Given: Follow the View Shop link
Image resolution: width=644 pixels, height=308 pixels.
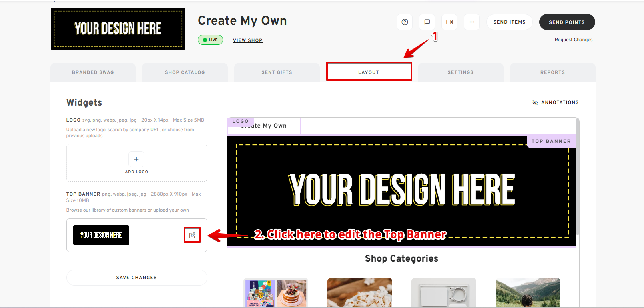Looking at the screenshot, I should pyautogui.click(x=248, y=40).
